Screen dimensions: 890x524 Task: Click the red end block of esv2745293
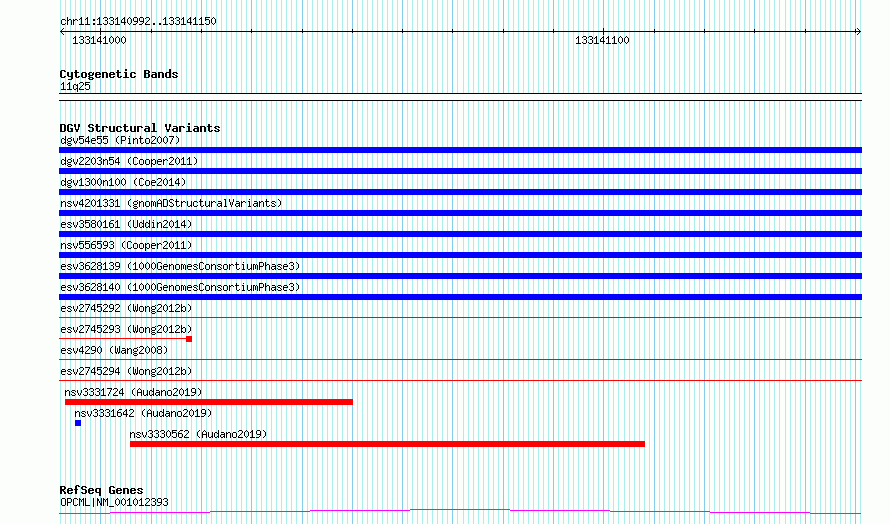tap(189, 339)
